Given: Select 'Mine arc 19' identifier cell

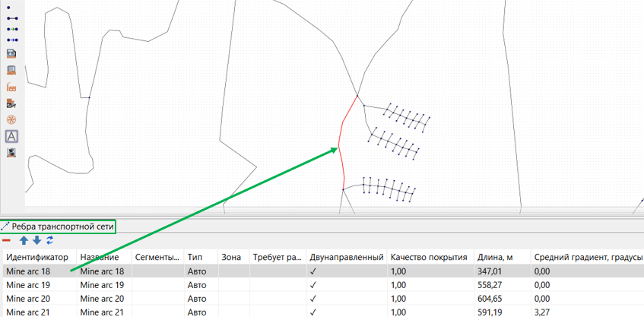Looking at the screenshot, I should [x=40, y=285].
